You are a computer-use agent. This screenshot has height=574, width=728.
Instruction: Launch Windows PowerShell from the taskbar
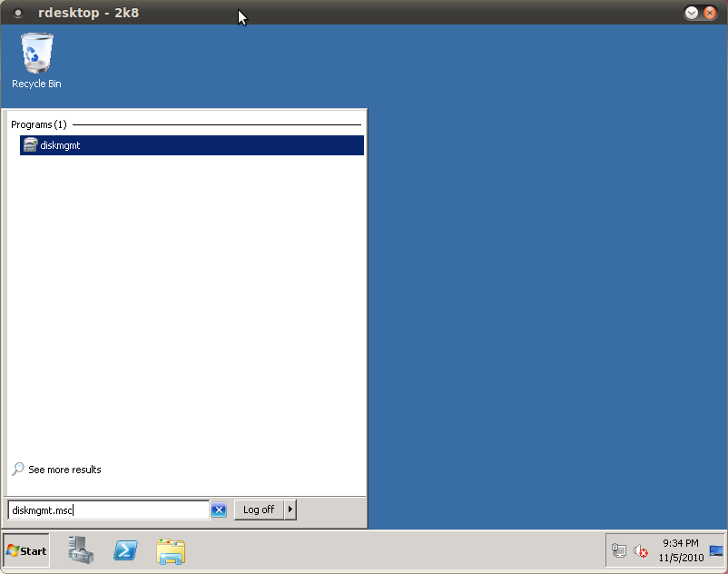coord(125,550)
